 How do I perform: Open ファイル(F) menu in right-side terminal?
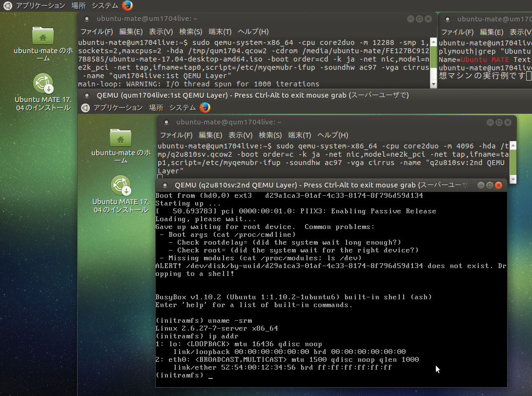[x=457, y=32]
